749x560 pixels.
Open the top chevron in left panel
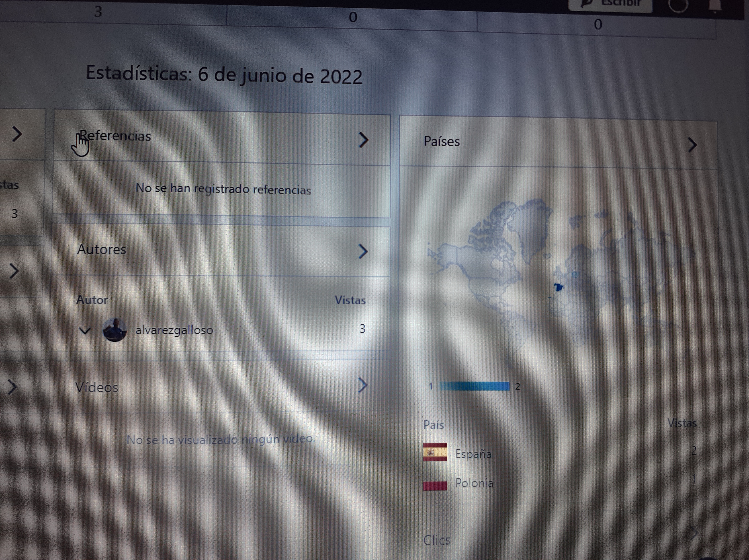(x=16, y=134)
